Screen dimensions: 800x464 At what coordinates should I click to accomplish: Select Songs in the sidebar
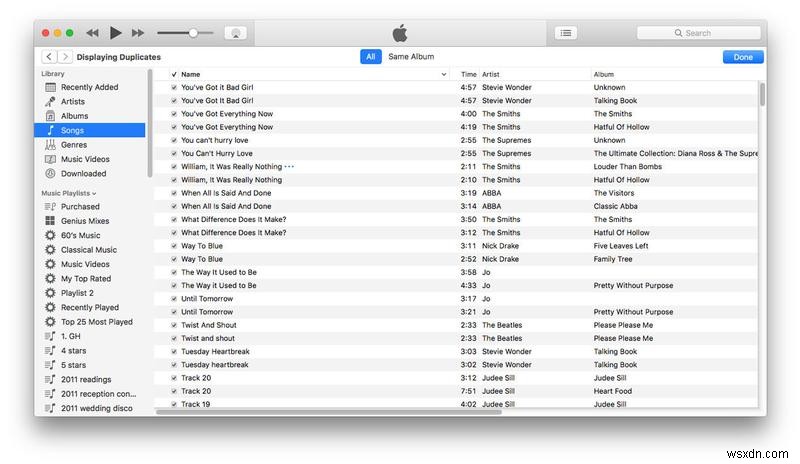(x=90, y=130)
